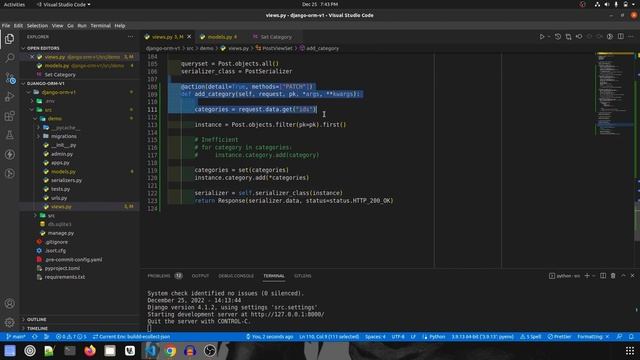Open the run options dropdown arrow
The height and width of the screenshot is (360, 640).
549,37
